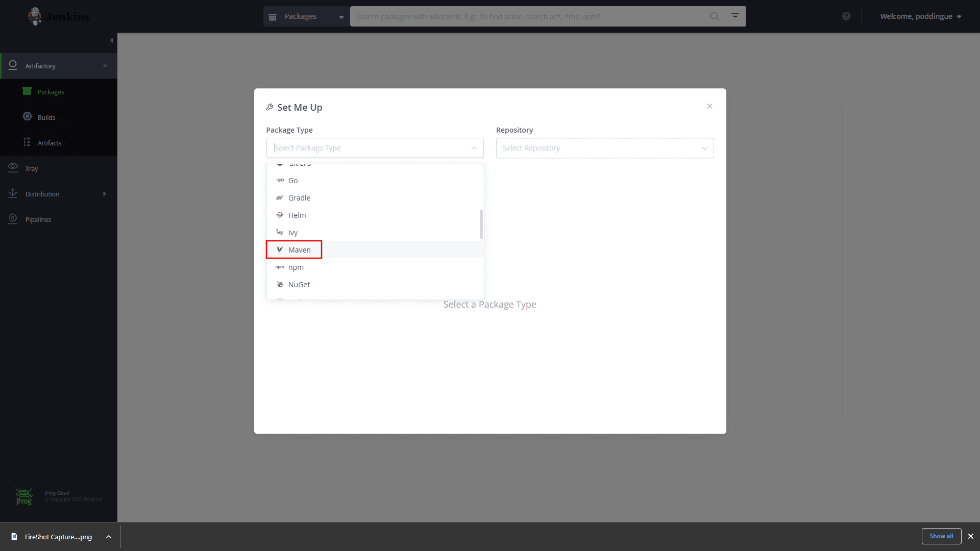Viewport: 980px width, 551px height.
Task: Click the Ivy package icon
Action: pyautogui.click(x=280, y=232)
